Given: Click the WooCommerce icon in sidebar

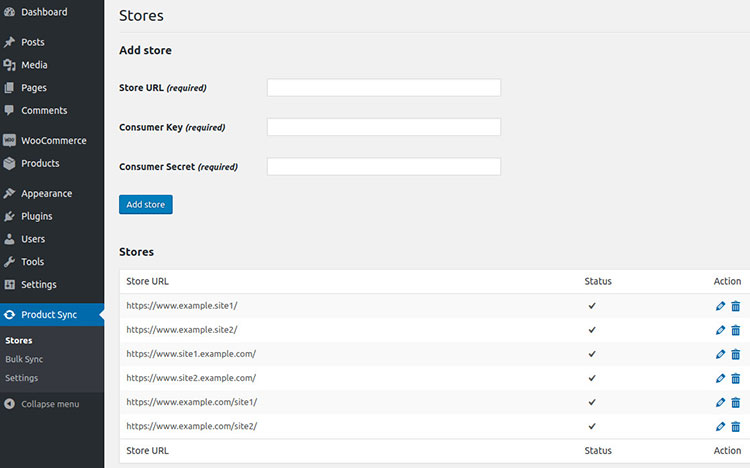Looking at the screenshot, I should (9, 141).
